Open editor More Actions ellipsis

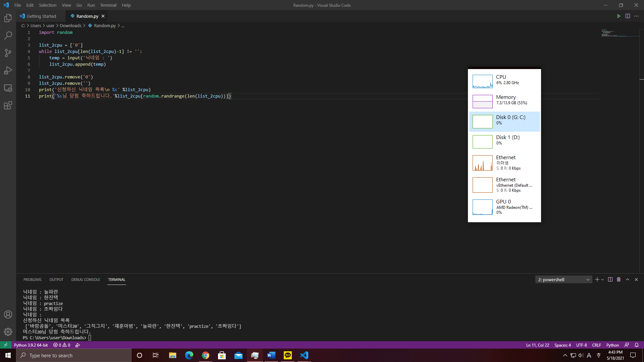pyautogui.click(x=636, y=16)
